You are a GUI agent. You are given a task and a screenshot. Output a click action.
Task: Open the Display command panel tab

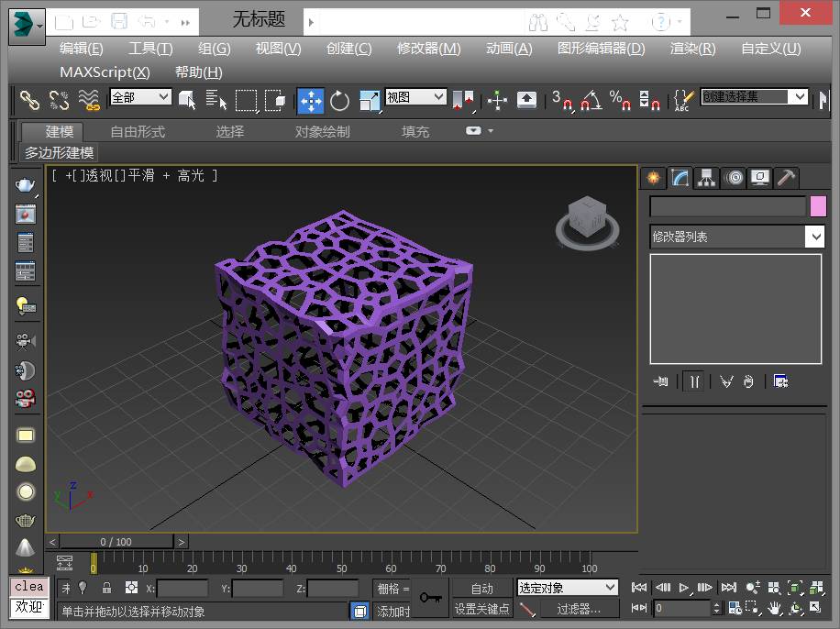(760, 178)
